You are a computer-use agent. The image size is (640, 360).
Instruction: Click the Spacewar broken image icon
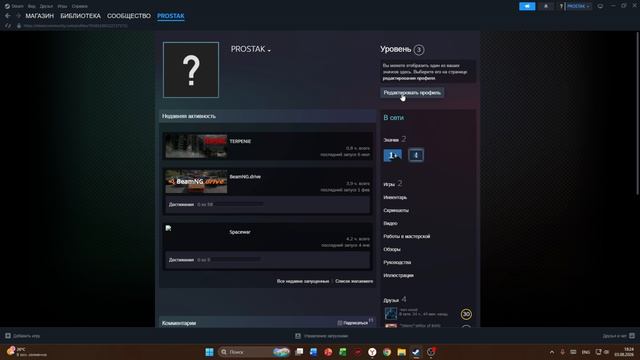[x=168, y=228]
